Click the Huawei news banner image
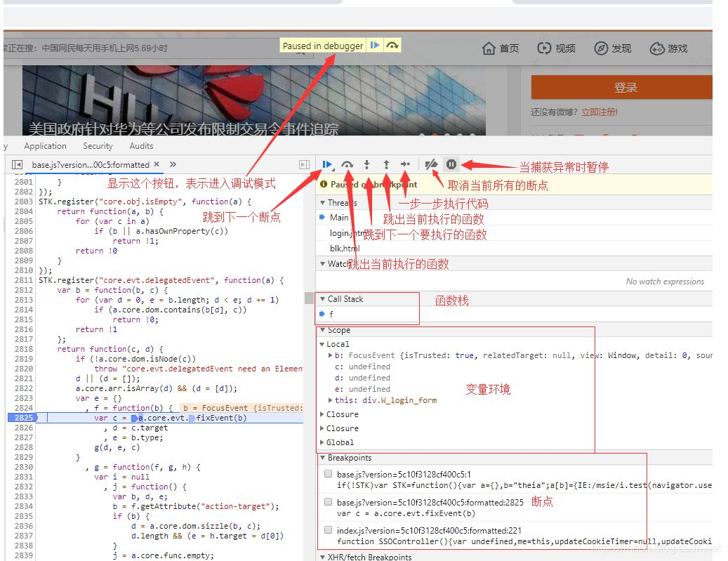 [254, 100]
